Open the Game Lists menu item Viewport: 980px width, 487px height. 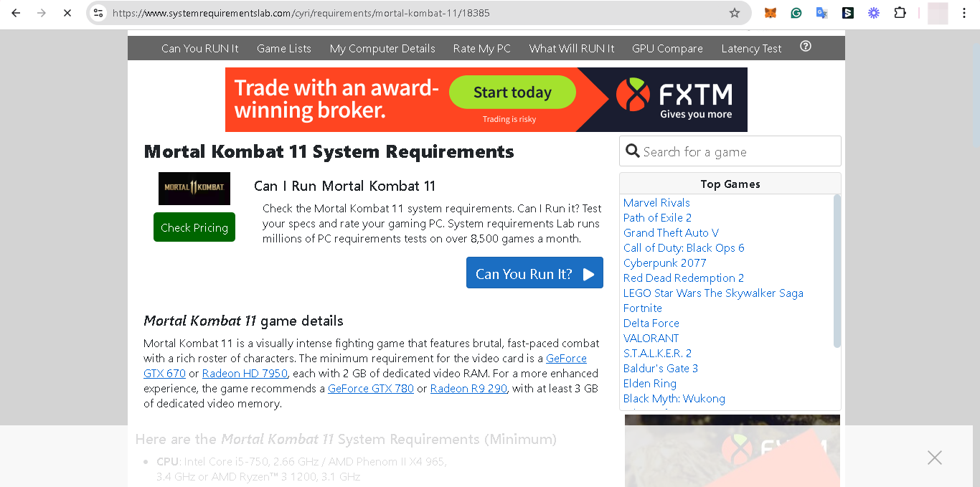(284, 49)
